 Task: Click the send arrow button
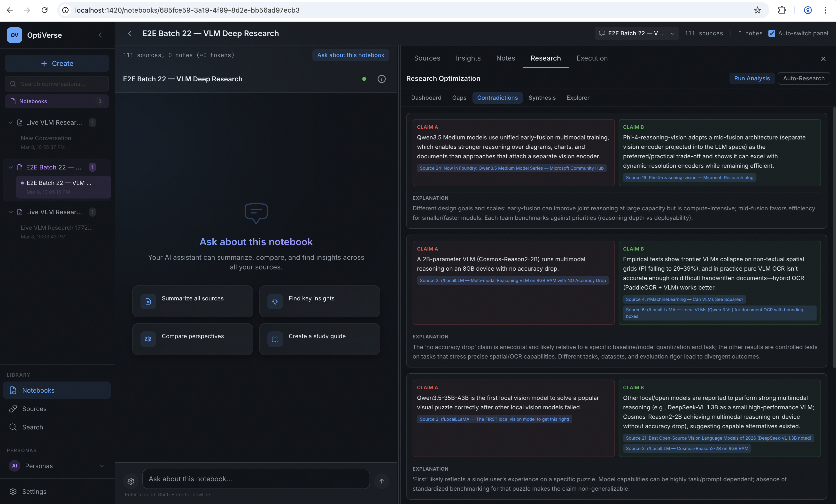pos(381,481)
